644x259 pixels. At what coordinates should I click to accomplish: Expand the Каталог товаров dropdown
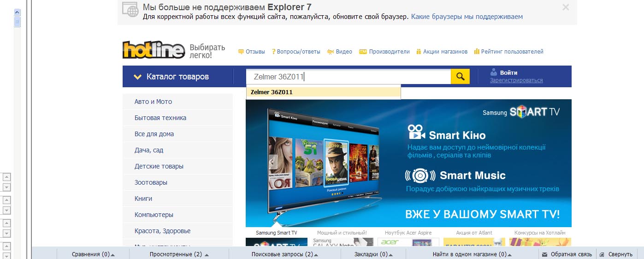177,77
